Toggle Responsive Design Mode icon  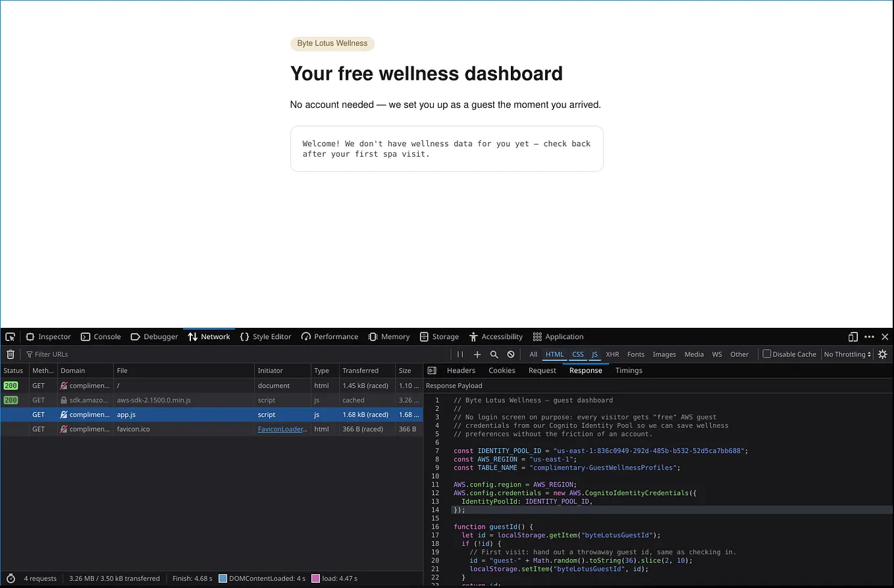pos(853,336)
